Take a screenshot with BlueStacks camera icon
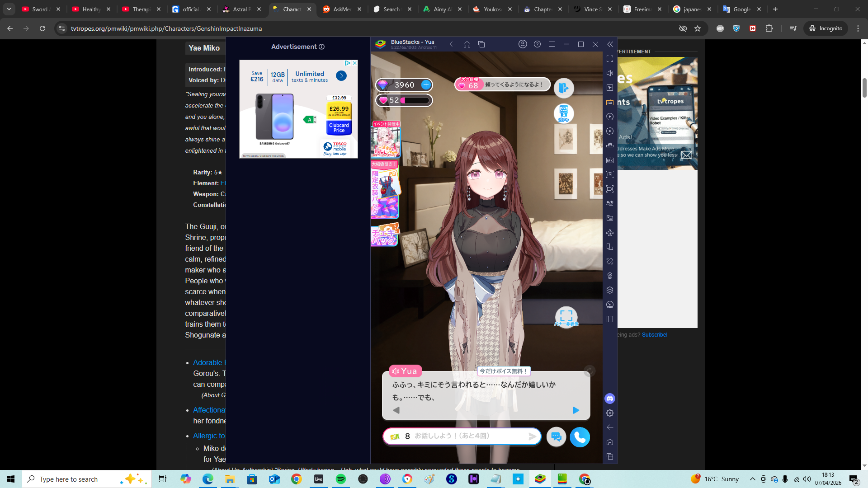Viewport: 868px width, 488px height. 610,174
